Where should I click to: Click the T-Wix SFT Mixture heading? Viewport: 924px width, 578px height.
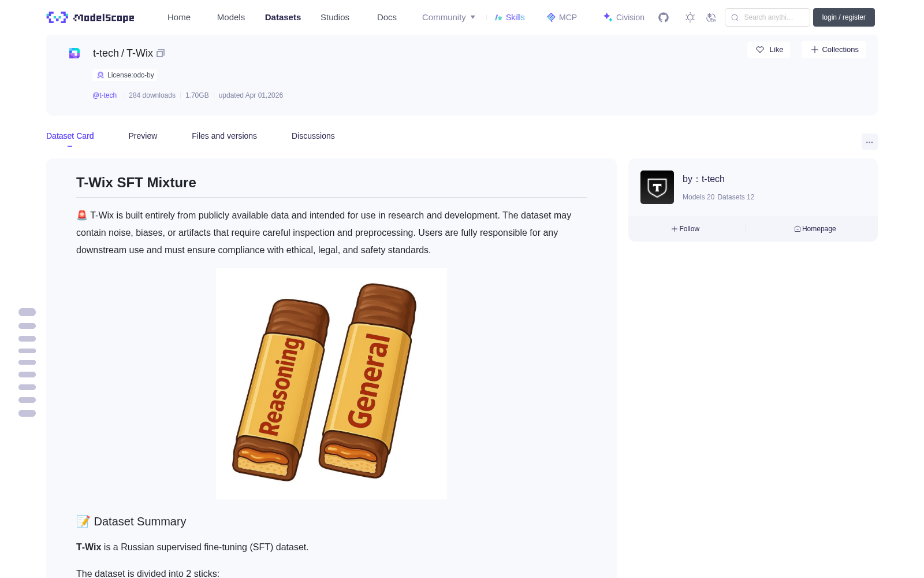(x=136, y=183)
